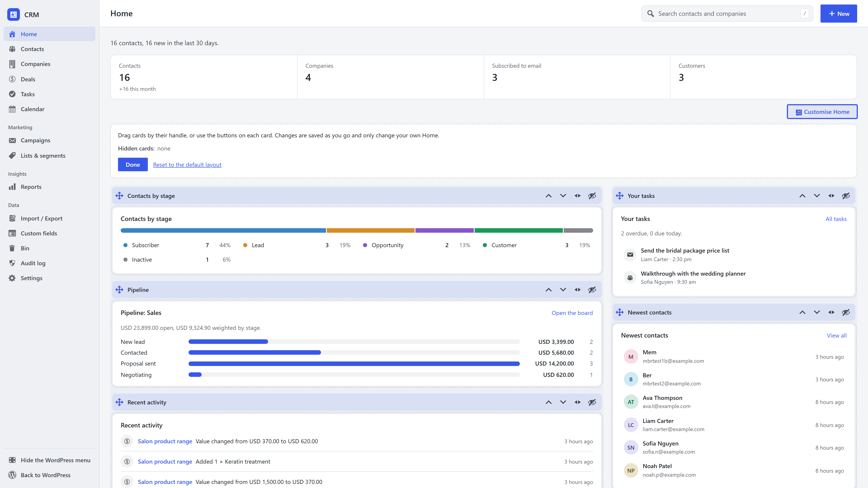
Task: Click Back to WordPress
Action: (50, 475)
